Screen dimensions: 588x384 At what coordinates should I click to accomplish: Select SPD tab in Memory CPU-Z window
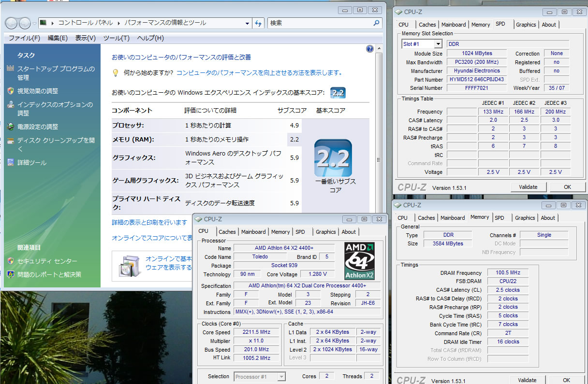(500, 218)
